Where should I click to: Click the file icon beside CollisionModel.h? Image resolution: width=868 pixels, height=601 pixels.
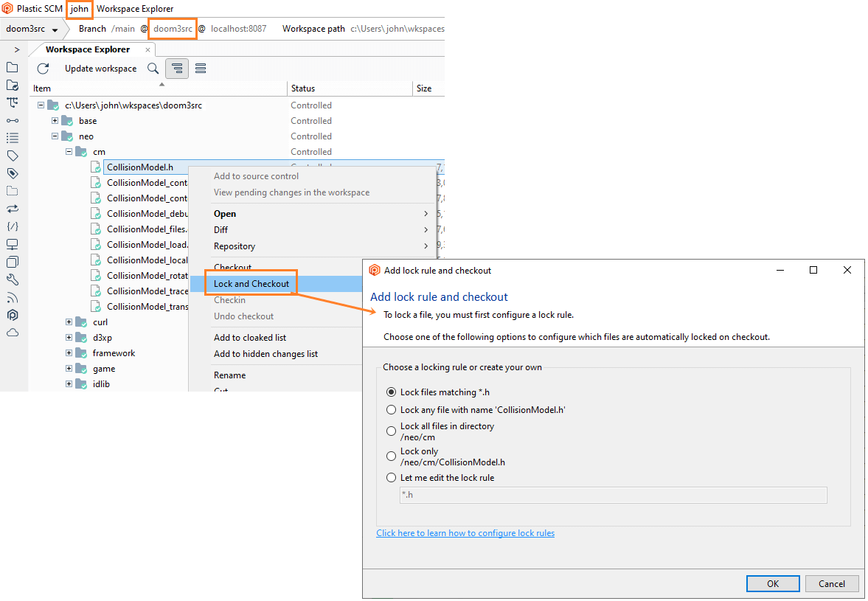tap(96, 167)
